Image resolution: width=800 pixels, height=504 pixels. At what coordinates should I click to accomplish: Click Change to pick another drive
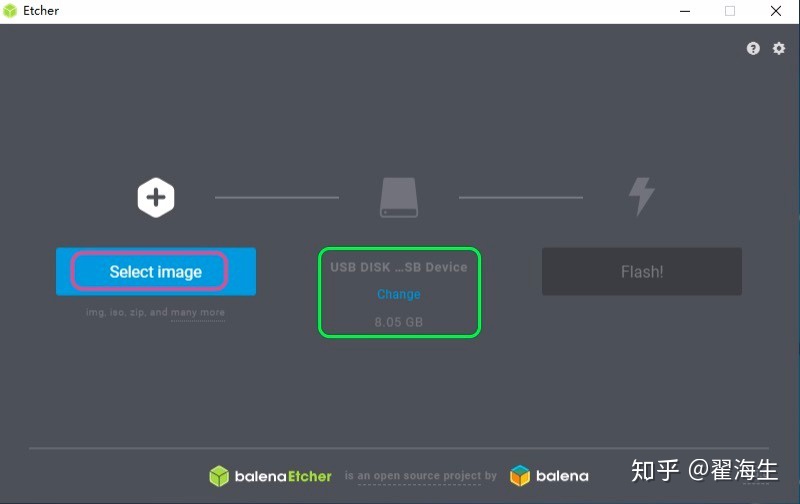point(399,294)
